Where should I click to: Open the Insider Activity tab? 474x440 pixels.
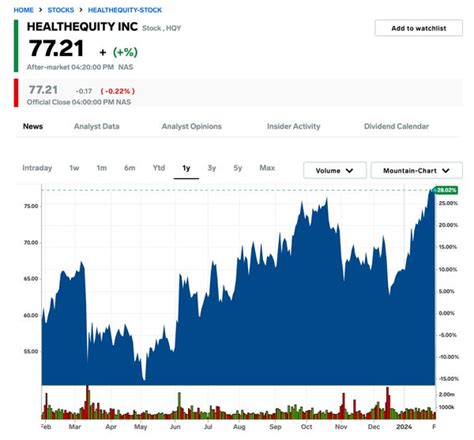[293, 126]
